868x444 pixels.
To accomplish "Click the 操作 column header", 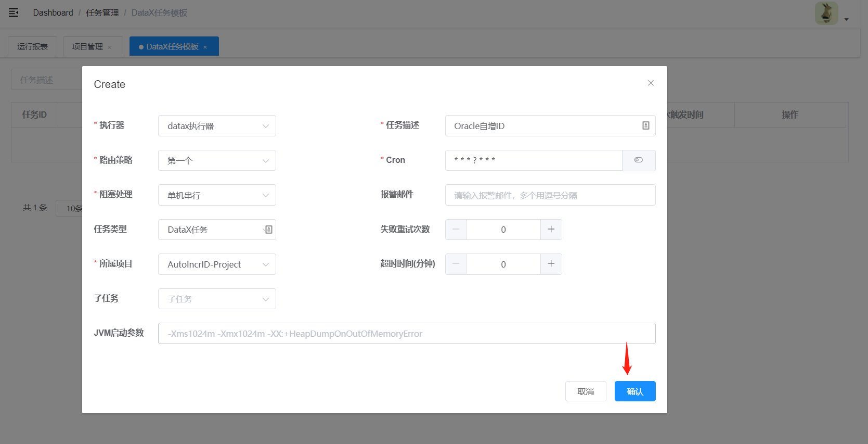I will point(789,115).
